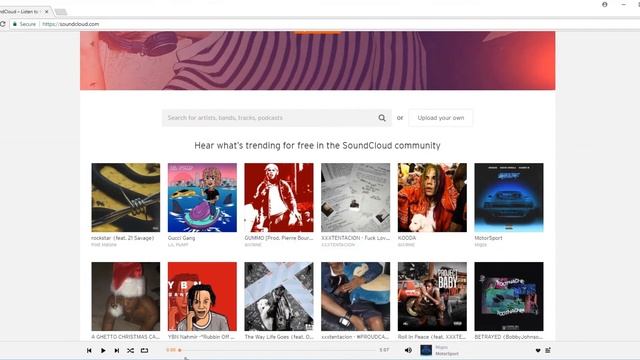Open a new browser tab

coord(61,12)
